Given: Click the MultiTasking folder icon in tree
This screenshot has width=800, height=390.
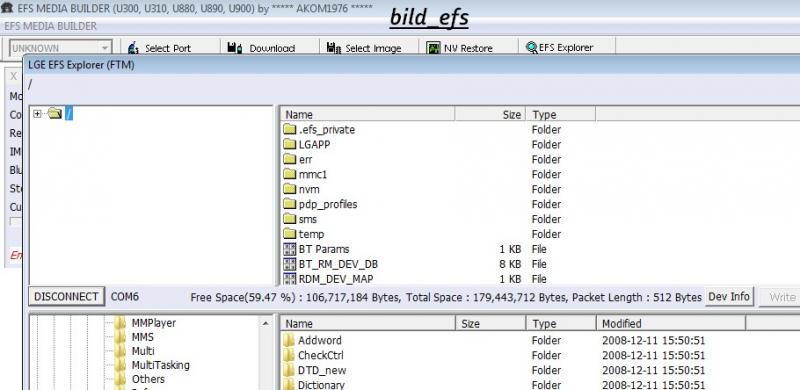Looking at the screenshot, I should (120, 365).
